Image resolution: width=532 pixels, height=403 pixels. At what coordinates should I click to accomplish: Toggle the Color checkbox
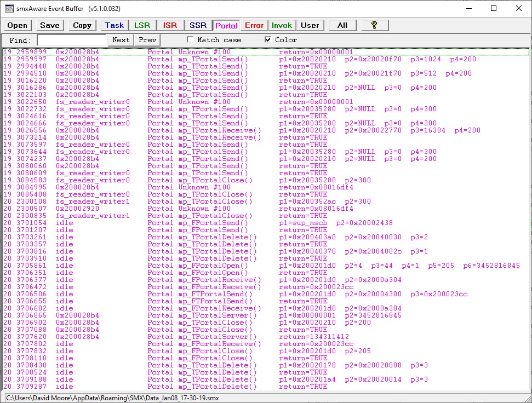tap(268, 40)
